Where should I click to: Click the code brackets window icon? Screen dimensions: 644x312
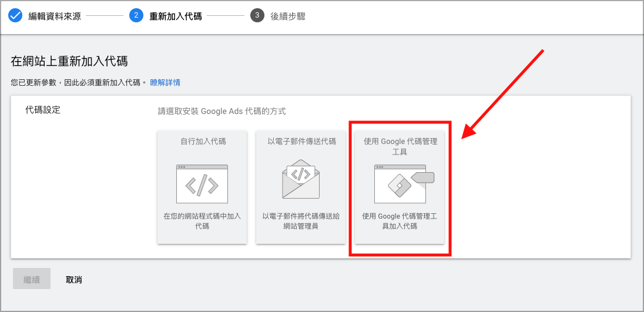202,184
